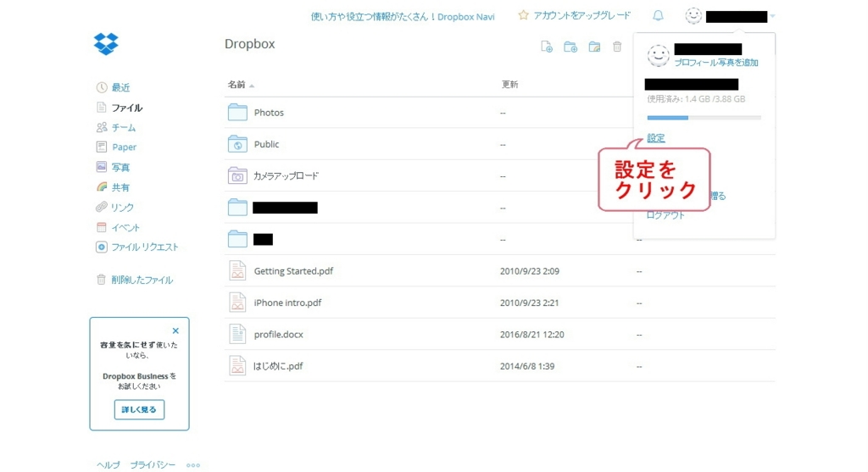Click the profile smiley in account popup

[x=659, y=56]
